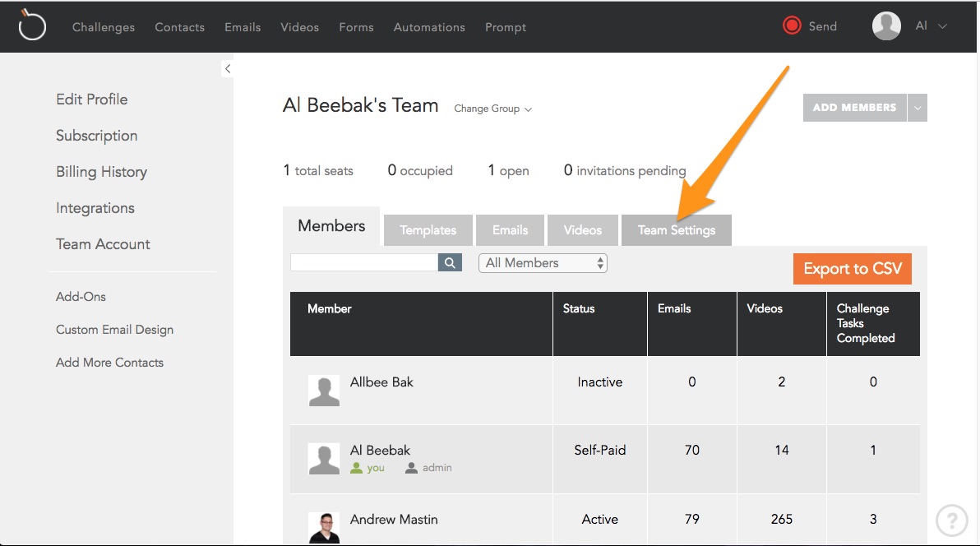
Task: Focus the member search input field
Action: [x=364, y=262]
